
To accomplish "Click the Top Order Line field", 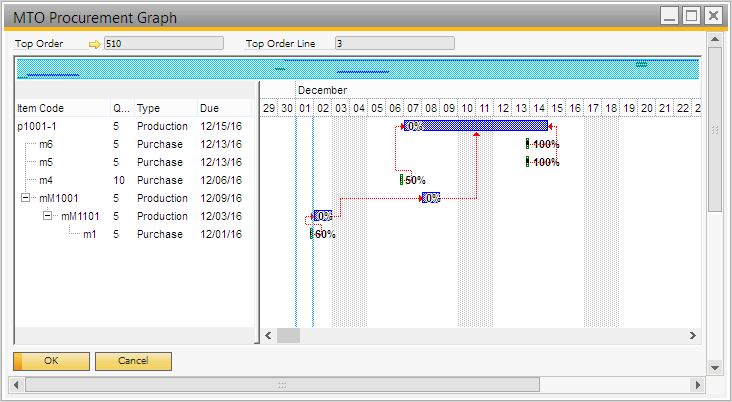I will click(x=394, y=44).
